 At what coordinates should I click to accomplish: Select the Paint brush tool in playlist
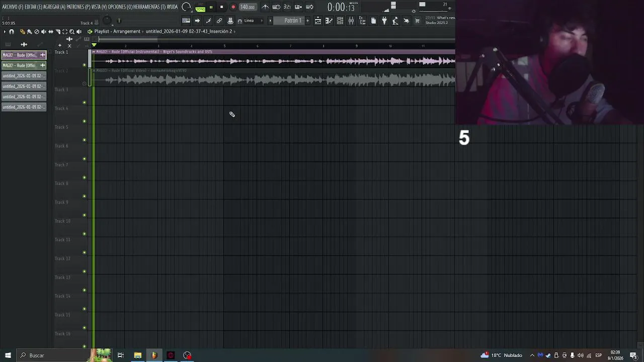(29, 32)
